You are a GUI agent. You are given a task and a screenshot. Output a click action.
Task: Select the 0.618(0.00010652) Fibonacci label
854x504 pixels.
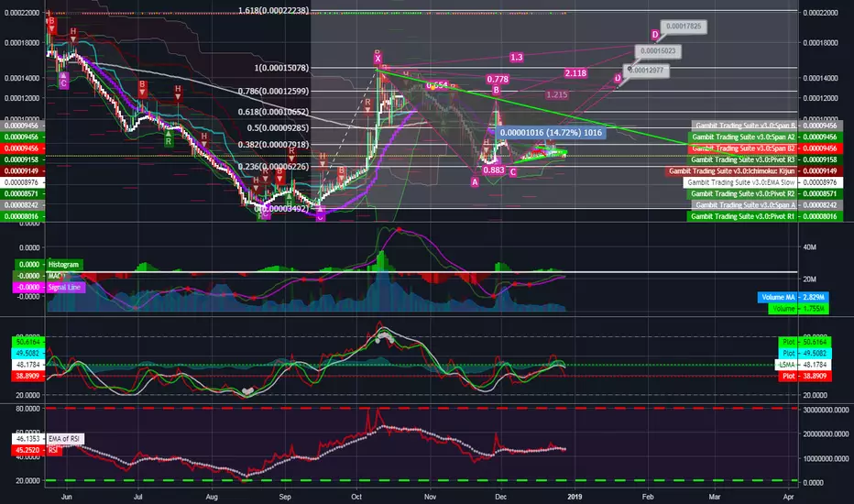click(273, 112)
